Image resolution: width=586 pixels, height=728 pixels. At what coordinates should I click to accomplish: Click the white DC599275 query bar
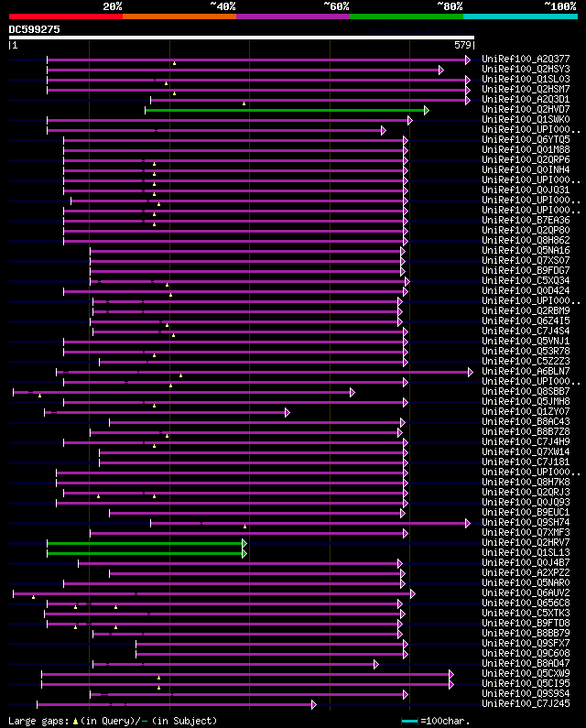click(242, 38)
